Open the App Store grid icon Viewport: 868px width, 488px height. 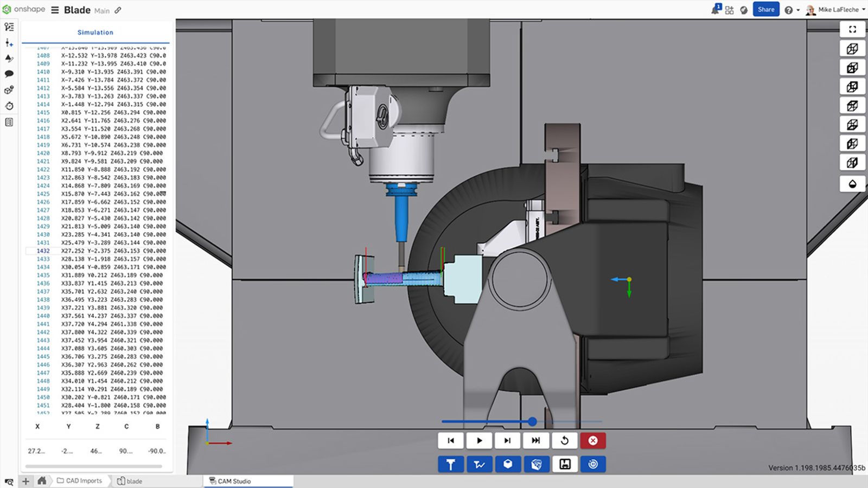(x=730, y=10)
